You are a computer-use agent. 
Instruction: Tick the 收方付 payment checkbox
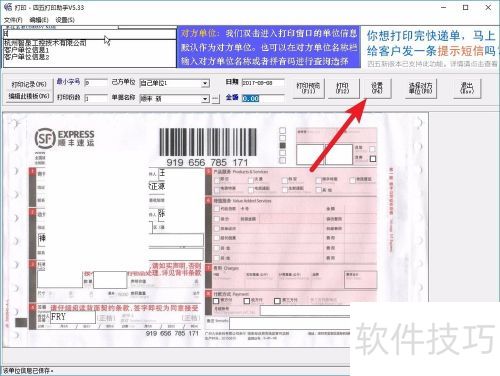point(247,301)
